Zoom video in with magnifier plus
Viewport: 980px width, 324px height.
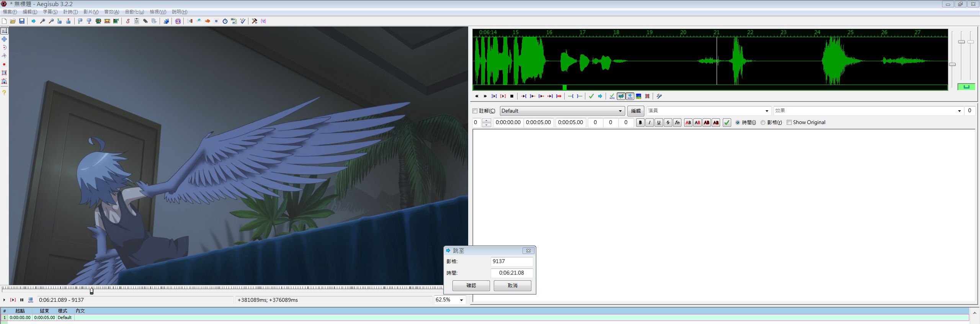coord(42,21)
